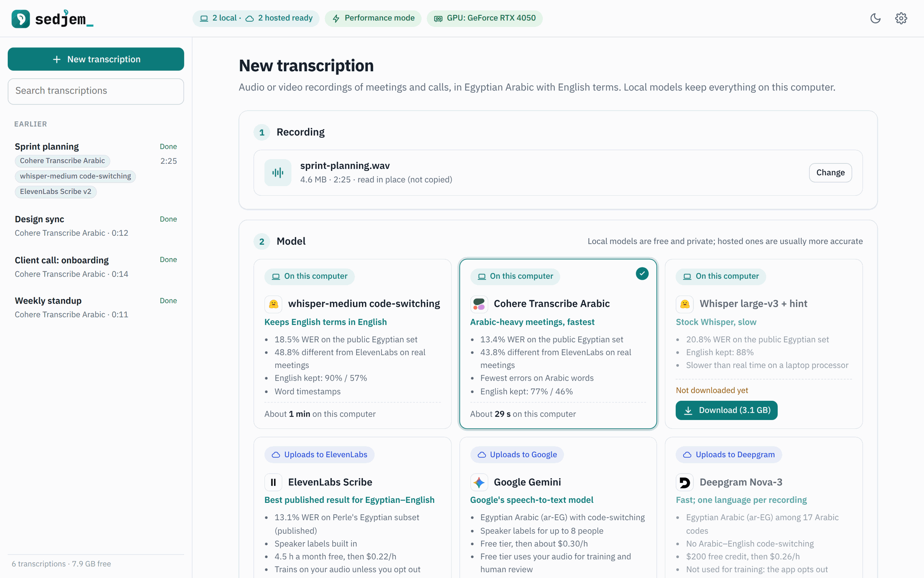Click the GPU: GeForce RTX 4050 pill
Screen dimensions: 924x578
click(484, 18)
